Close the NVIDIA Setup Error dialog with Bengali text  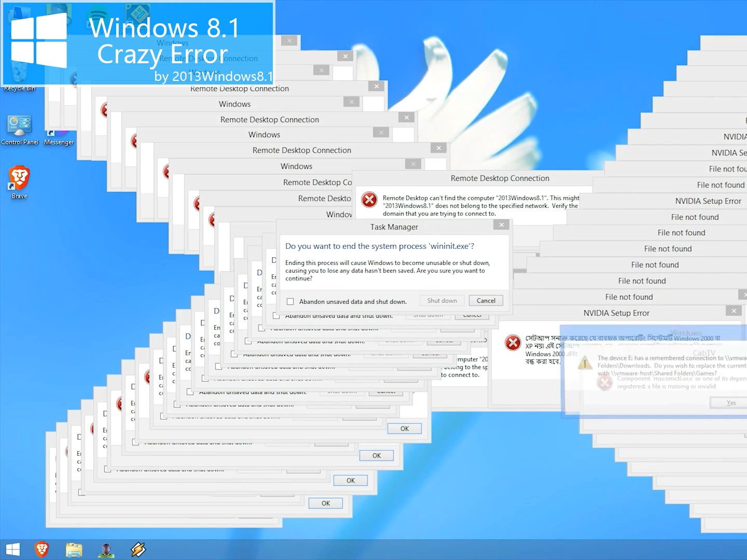pyautogui.click(x=734, y=311)
